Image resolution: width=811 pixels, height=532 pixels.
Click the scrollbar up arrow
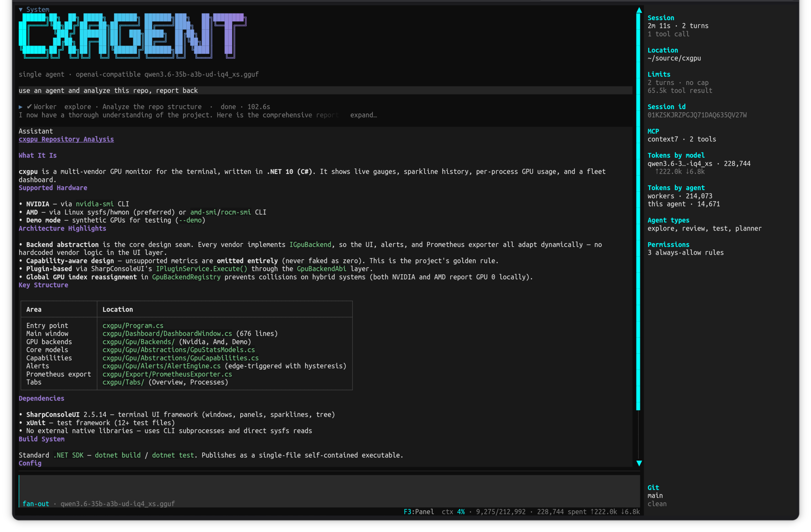pos(639,10)
